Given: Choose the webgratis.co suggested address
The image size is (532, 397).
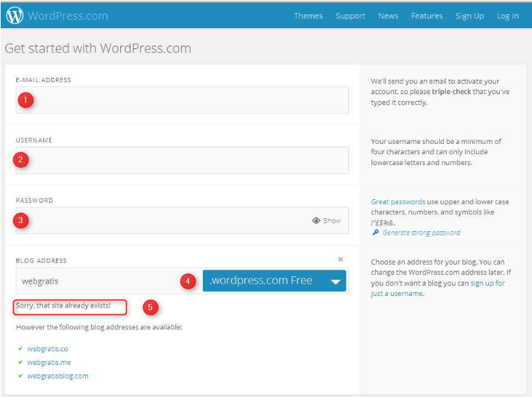Looking at the screenshot, I should [x=48, y=349].
